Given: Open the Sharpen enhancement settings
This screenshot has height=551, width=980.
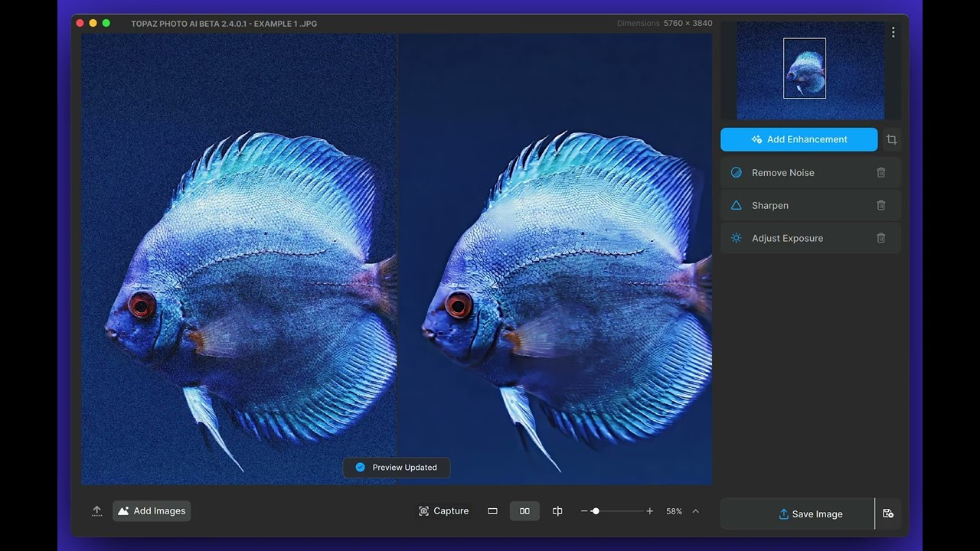Looking at the screenshot, I should (x=810, y=206).
